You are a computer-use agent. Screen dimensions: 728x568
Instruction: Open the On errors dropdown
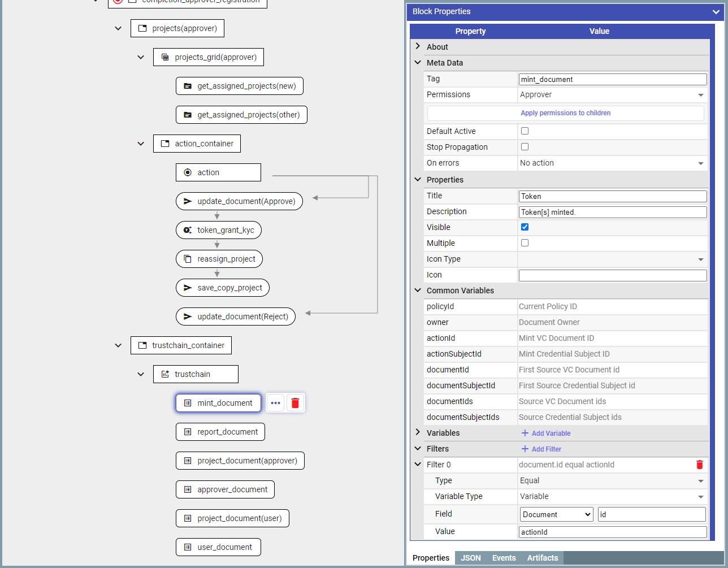[x=612, y=163]
